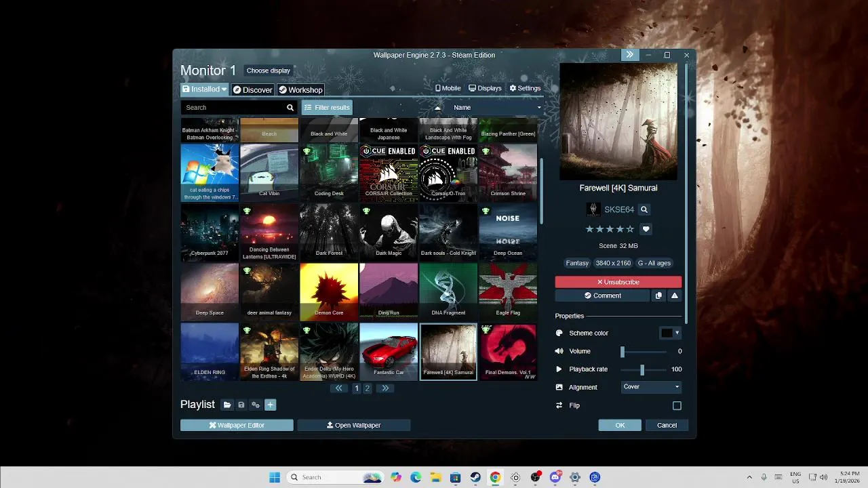Show hidden system tray icons chevron

[x=749, y=477]
